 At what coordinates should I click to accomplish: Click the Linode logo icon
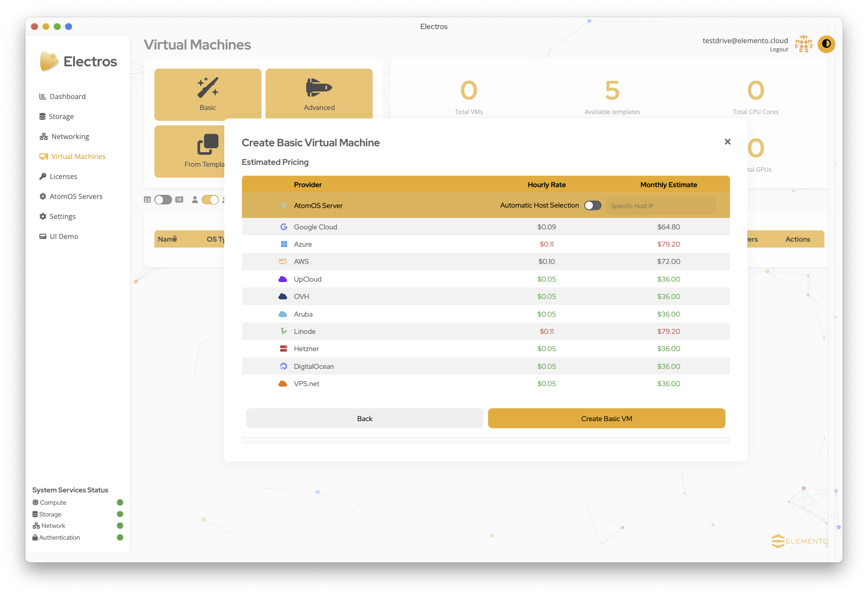284,331
